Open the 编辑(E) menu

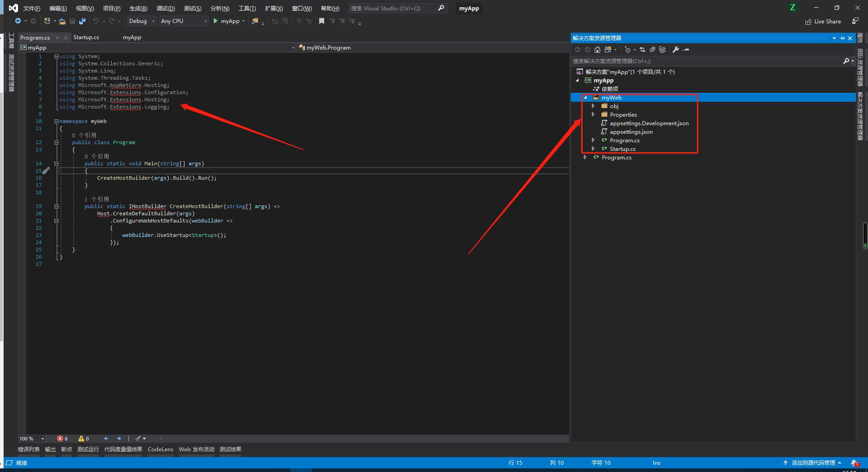tap(58, 8)
